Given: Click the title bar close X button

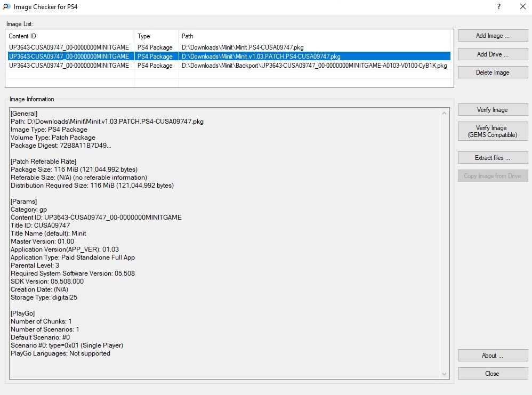Looking at the screenshot, I should coord(522,6).
